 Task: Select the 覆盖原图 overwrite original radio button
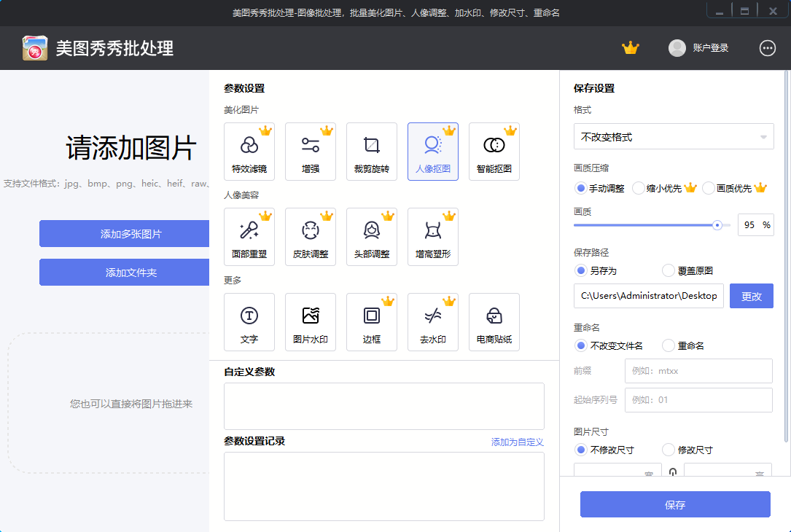[x=669, y=270]
